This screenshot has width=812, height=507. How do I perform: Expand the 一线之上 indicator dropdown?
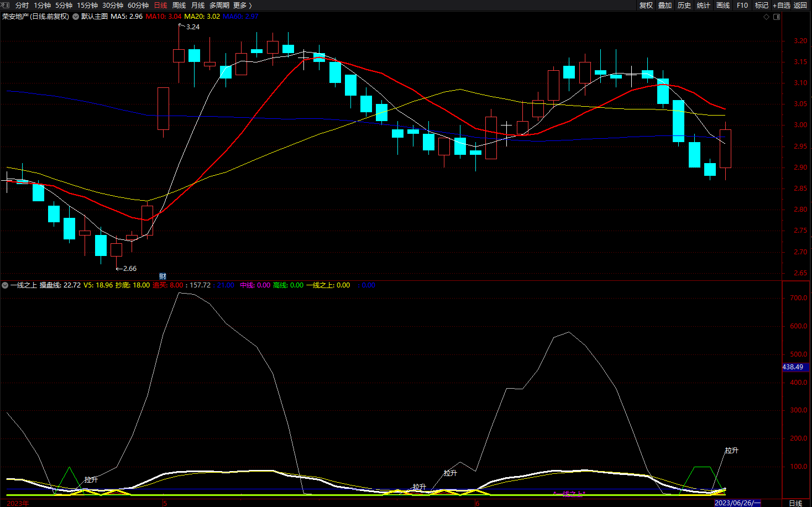5,285
